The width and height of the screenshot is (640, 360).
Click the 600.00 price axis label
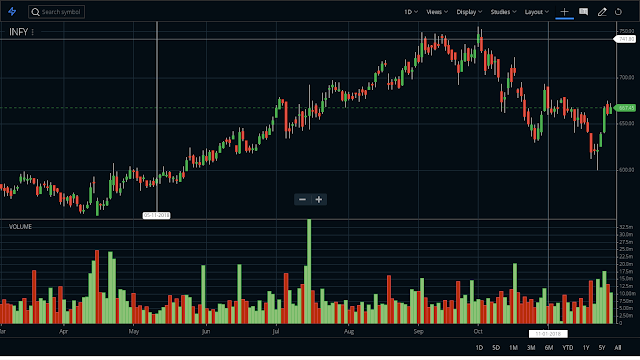[627, 170]
